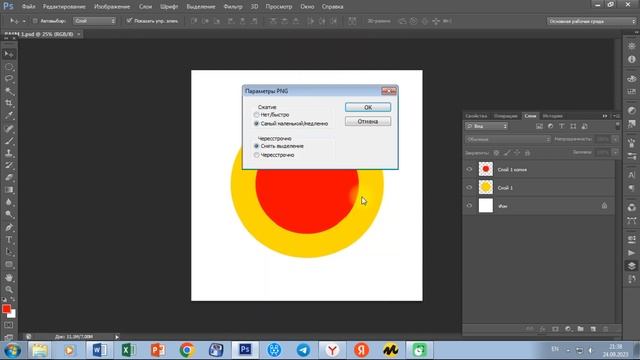The image size is (640, 360).
Task: Select the 'Чересстрочно' radio button
Action: pyautogui.click(x=256, y=155)
